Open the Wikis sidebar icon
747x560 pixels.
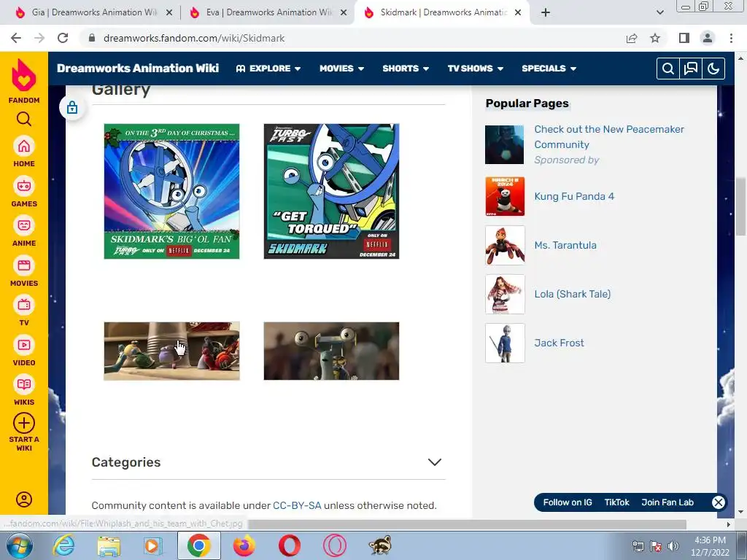point(24,384)
